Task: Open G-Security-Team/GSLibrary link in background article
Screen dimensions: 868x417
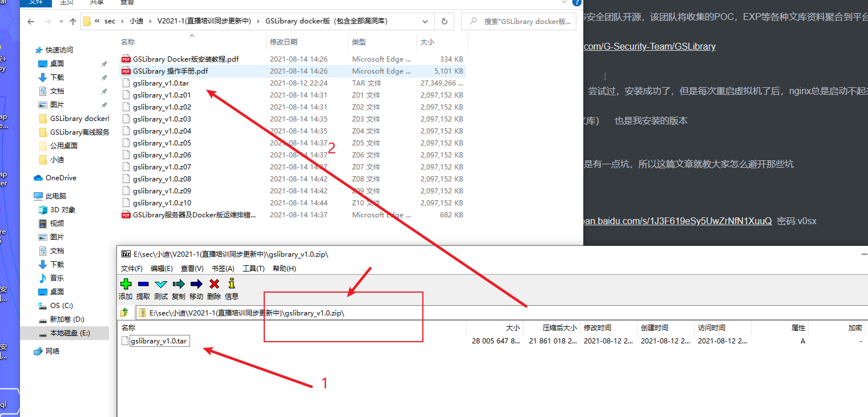Action: point(649,47)
